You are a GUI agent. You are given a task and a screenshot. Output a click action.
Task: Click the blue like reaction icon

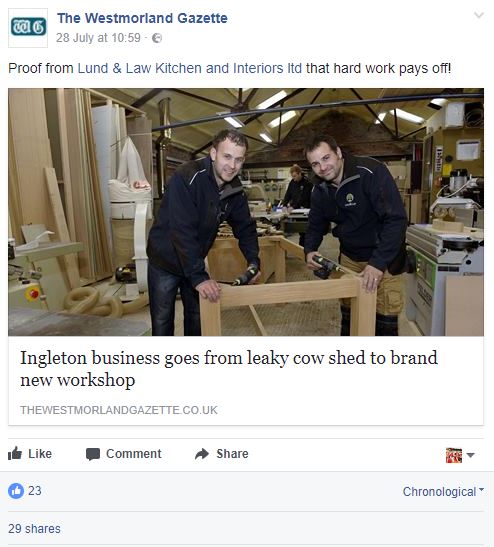16,491
